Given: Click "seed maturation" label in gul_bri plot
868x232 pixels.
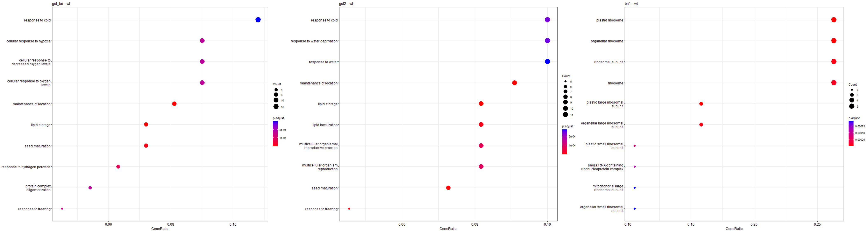Looking at the screenshot, I should point(37,146).
